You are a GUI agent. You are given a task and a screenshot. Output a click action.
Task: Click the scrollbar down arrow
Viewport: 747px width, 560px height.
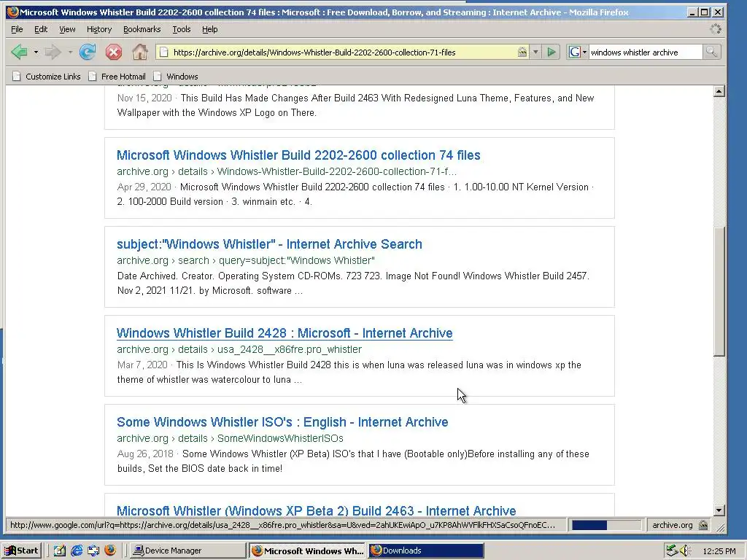click(x=719, y=511)
